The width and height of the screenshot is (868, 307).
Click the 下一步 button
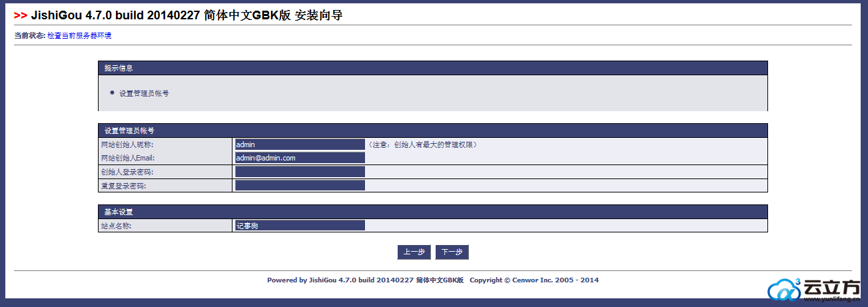[x=452, y=252]
